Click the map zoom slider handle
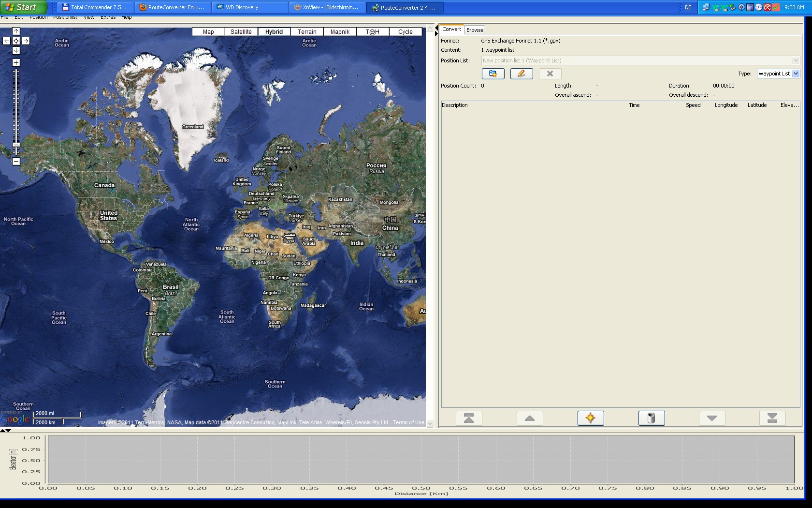 tap(16, 145)
